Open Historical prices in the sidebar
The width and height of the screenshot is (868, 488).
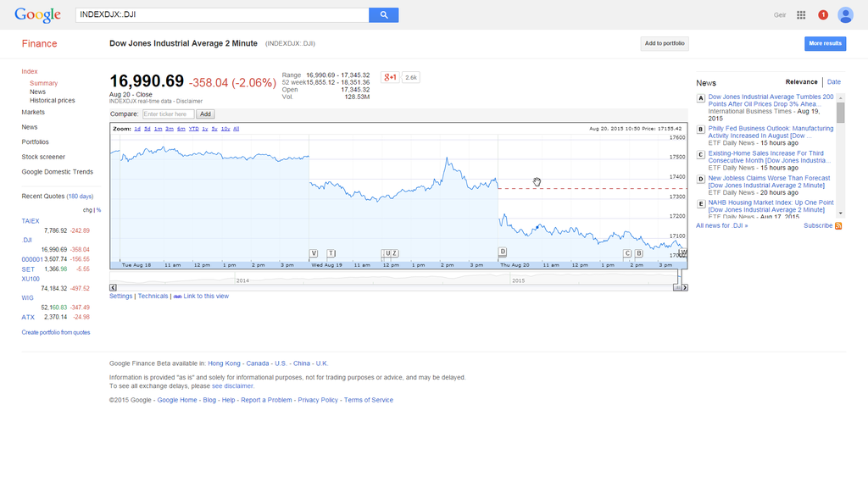pyautogui.click(x=52, y=101)
